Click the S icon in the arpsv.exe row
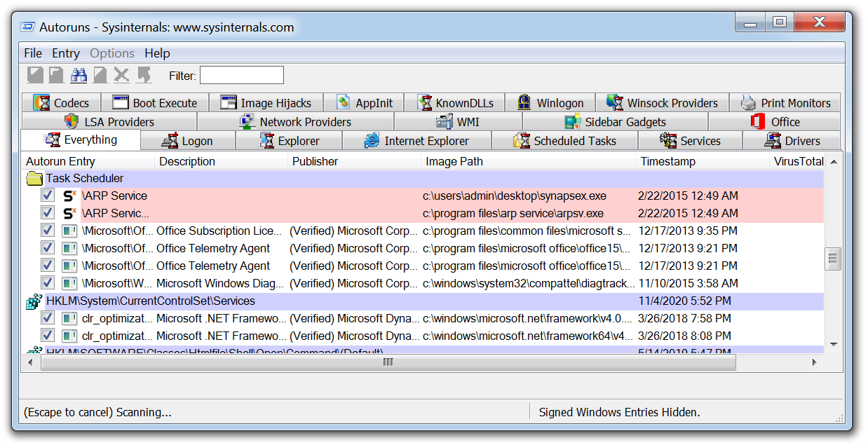 69,213
